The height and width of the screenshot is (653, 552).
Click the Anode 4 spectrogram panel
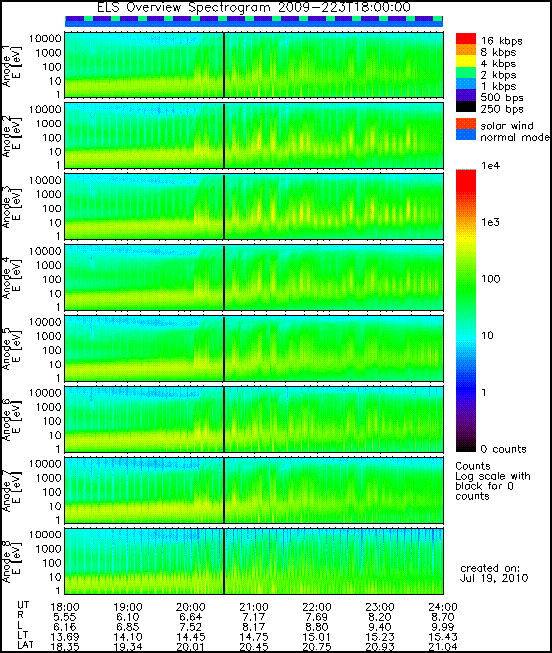click(x=254, y=277)
